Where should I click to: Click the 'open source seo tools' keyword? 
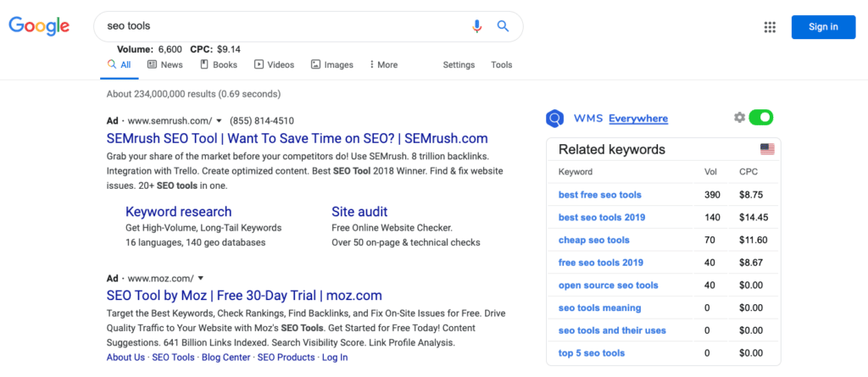(x=609, y=286)
